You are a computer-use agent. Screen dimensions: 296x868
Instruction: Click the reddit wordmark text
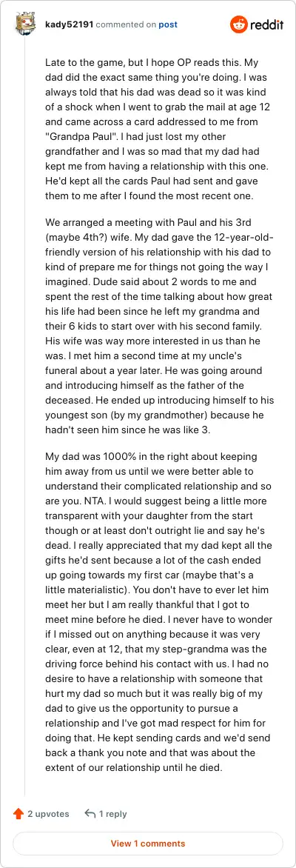(267, 25)
